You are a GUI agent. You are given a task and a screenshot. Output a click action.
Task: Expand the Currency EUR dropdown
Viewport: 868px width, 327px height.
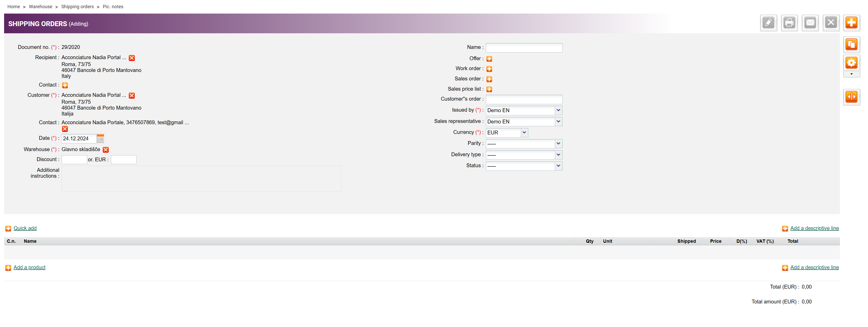[x=524, y=133]
